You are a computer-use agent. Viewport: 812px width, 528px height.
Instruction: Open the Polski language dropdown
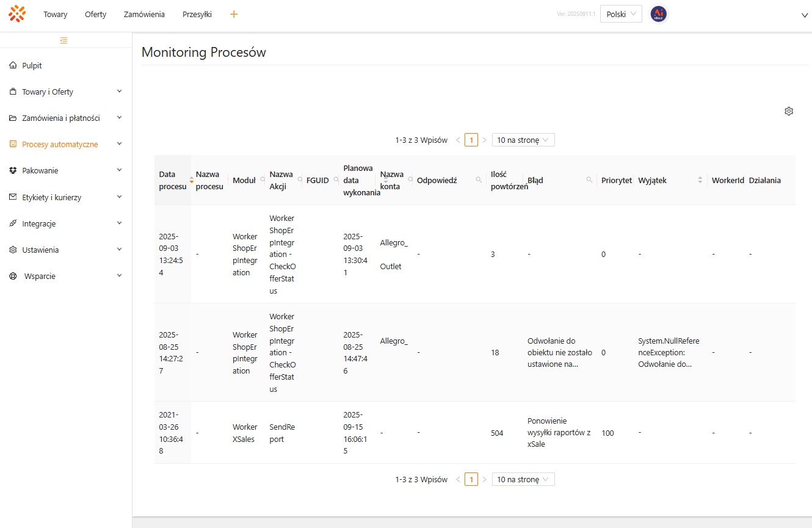point(621,14)
